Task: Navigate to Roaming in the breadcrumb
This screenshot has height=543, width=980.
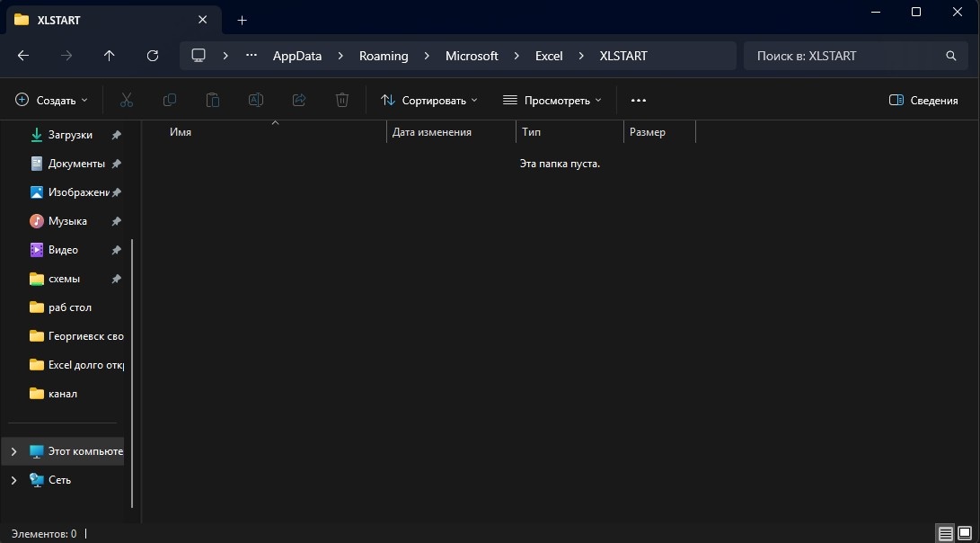Action: [384, 56]
